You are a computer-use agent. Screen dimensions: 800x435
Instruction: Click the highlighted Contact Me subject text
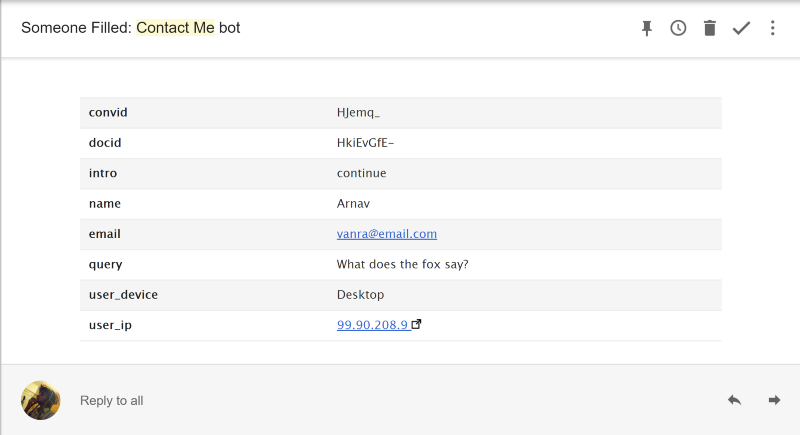point(176,28)
